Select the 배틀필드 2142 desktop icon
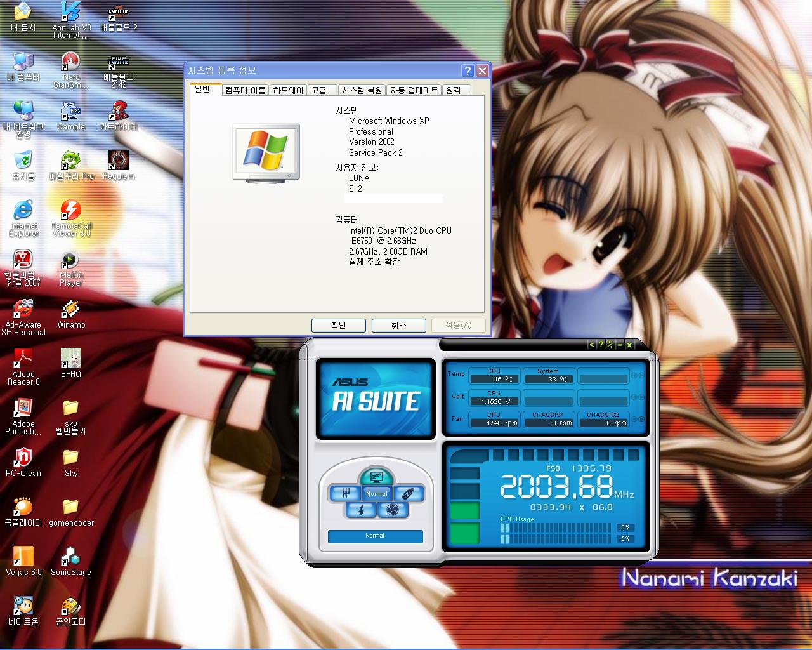 coord(119,70)
